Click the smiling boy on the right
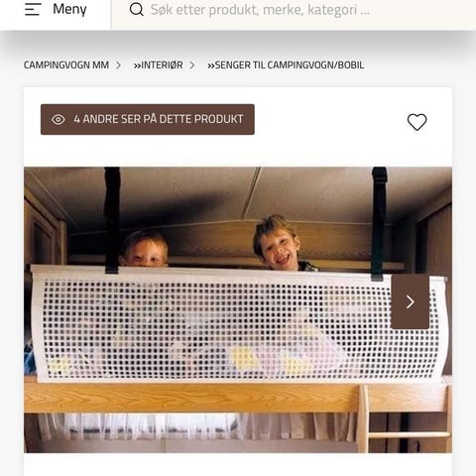476x476 pixels. [x=278, y=243]
